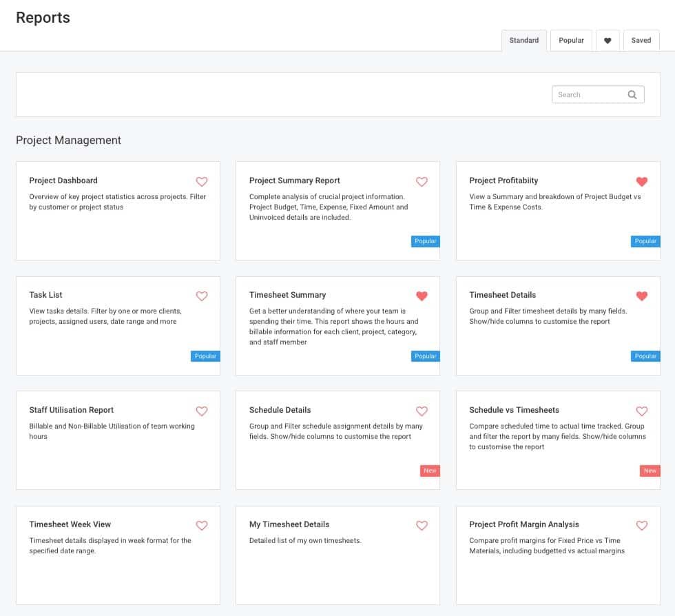Add Staff Utilisation Report to favorites

click(202, 411)
